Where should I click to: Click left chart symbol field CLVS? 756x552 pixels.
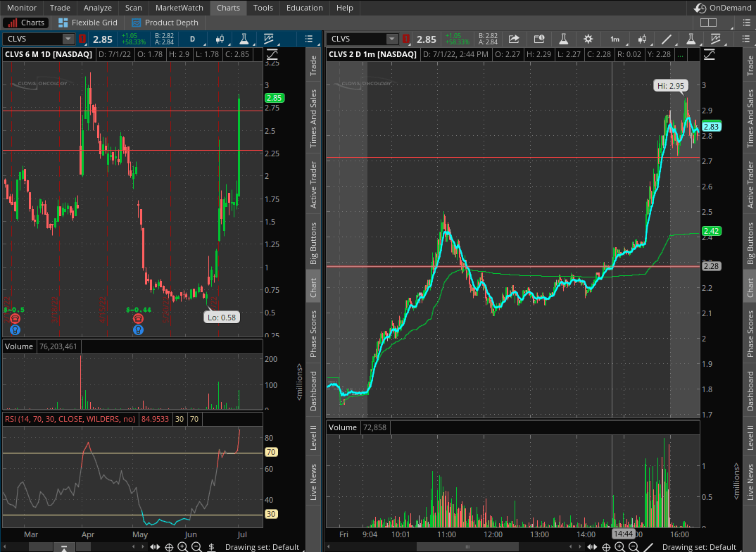(33, 39)
